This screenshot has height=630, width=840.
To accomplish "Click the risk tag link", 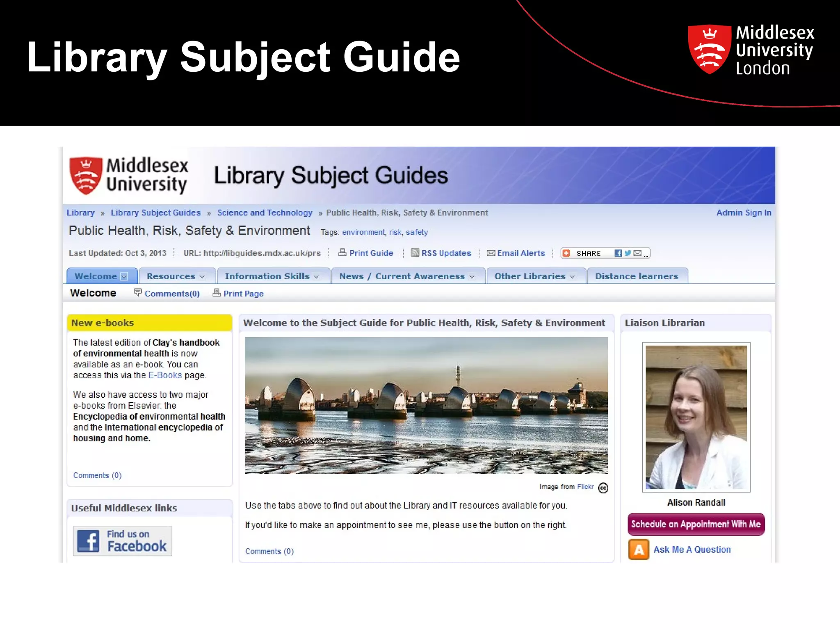I will click(395, 232).
